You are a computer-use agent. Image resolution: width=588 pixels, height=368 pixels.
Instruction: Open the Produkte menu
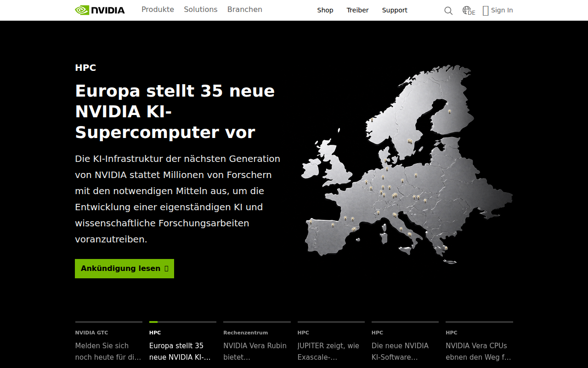point(158,9)
